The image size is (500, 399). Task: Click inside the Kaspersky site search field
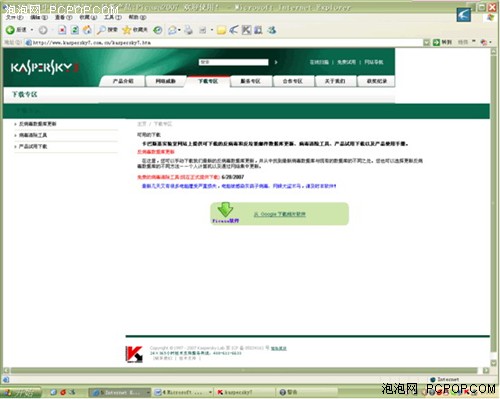click(x=234, y=62)
